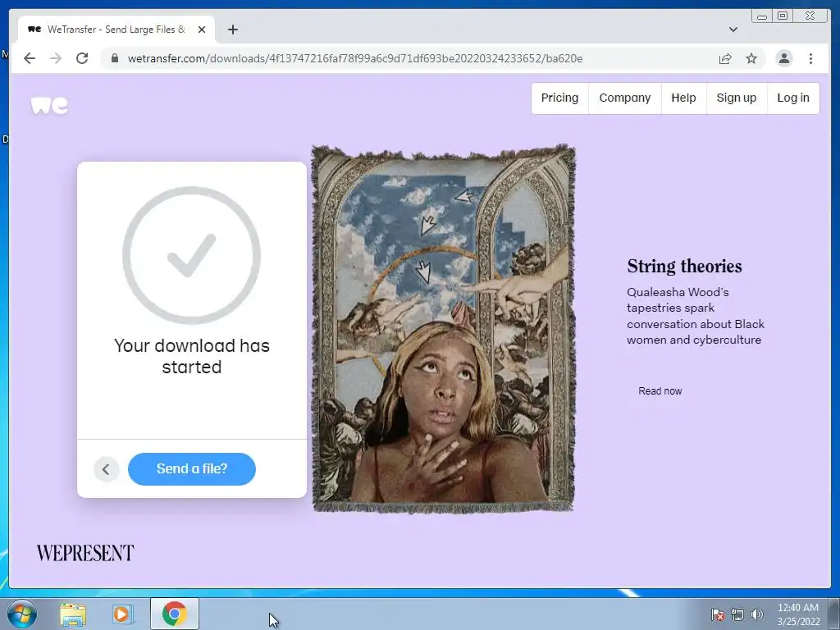
Task: Open the Chrome profile avatar
Action: click(x=783, y=58)
